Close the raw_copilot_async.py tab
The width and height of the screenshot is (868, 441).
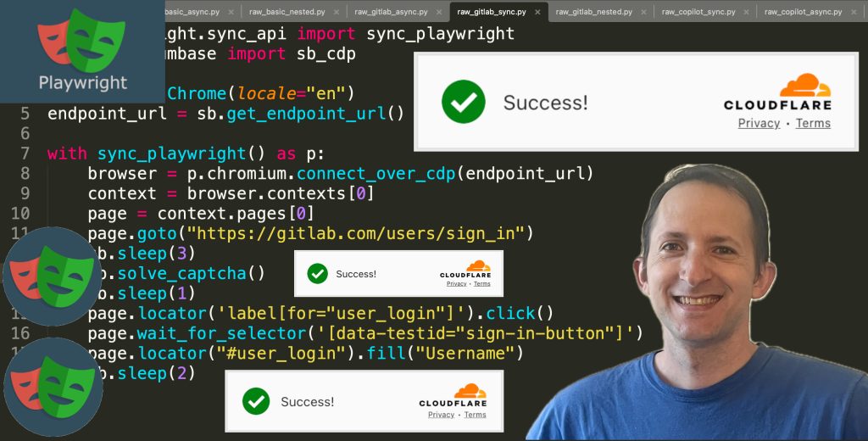point(853,12)
